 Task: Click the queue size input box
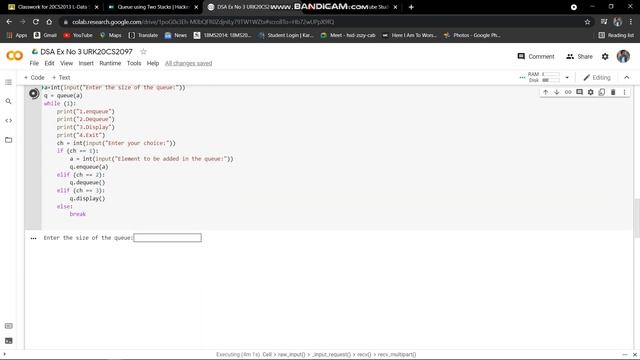tap(167, 238)
